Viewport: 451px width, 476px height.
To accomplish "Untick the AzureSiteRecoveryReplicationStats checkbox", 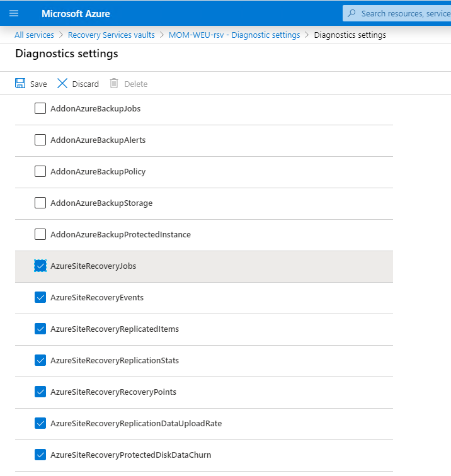I will click(40, 360).
